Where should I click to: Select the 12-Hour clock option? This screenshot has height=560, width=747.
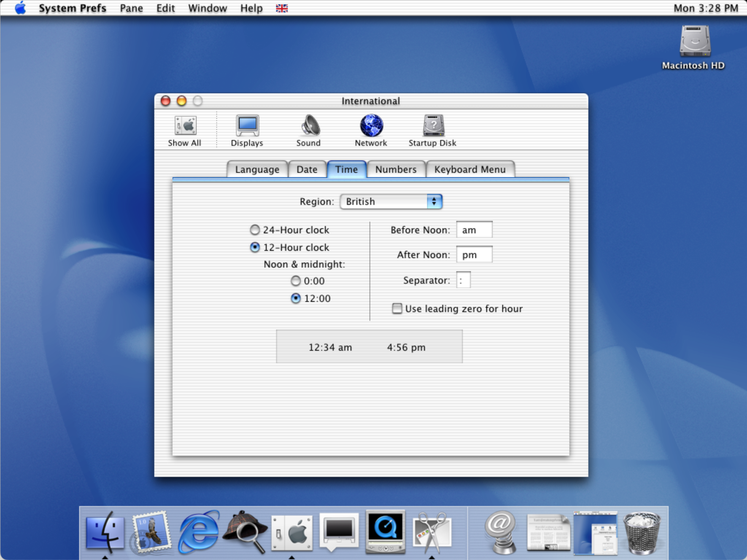click(289, 248)
